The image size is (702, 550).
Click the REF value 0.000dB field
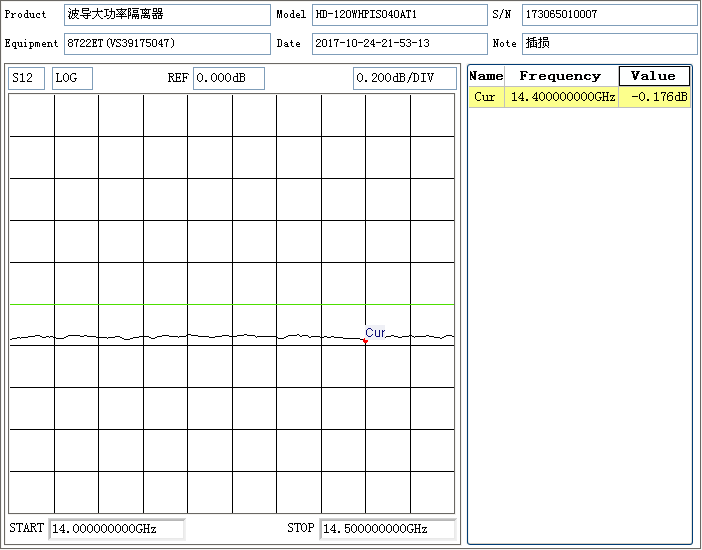click(229, 78)
